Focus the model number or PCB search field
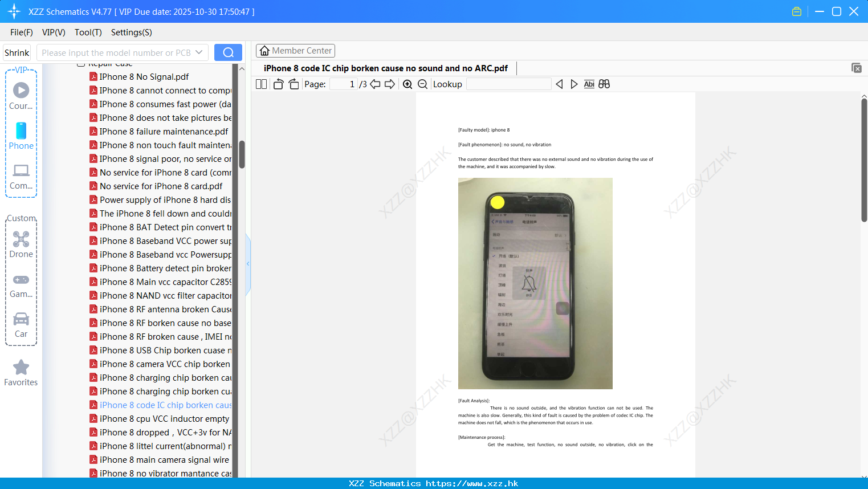The image size is (868, 489). (x=117, y=52)
